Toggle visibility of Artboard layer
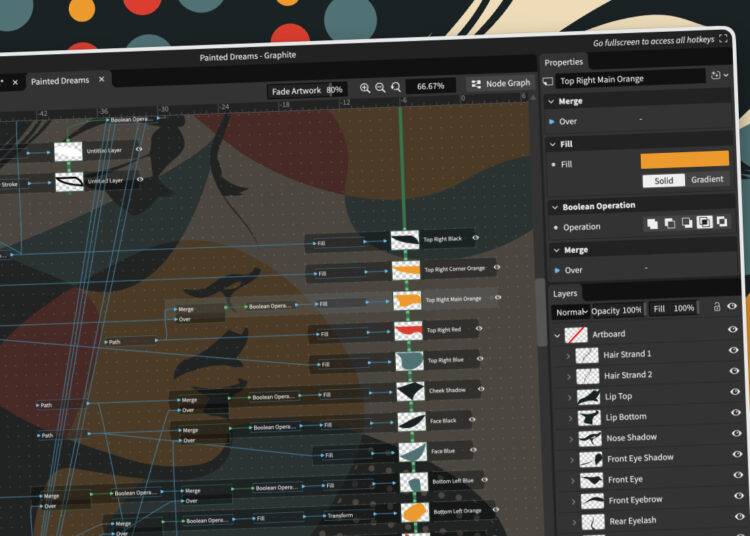 coord(732,329)
